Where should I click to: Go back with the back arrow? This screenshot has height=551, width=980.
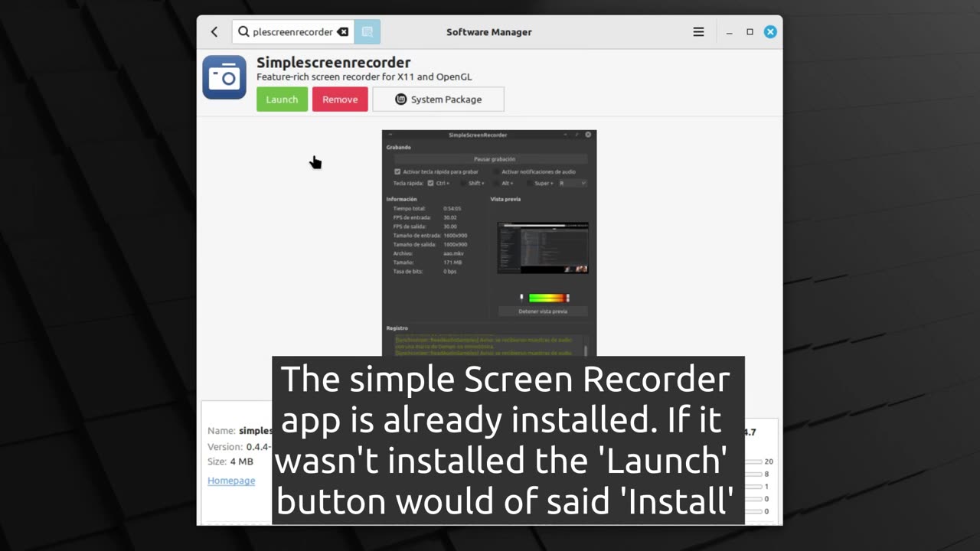(x=214, y=32)
